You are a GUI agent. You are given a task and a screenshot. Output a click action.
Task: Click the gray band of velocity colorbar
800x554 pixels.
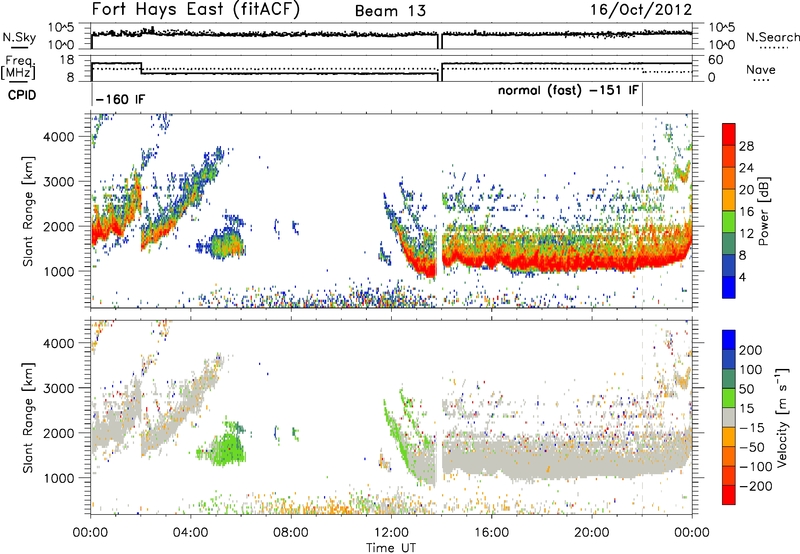pos(729,417)
